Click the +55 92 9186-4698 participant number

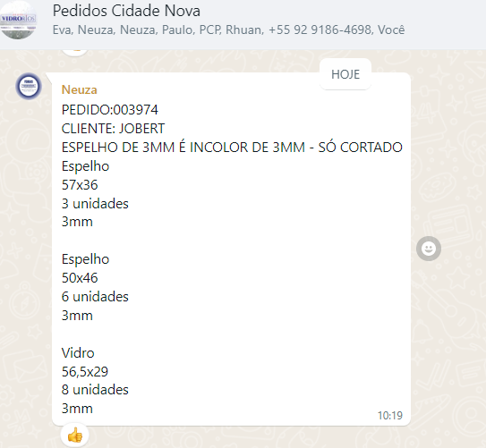320,30
